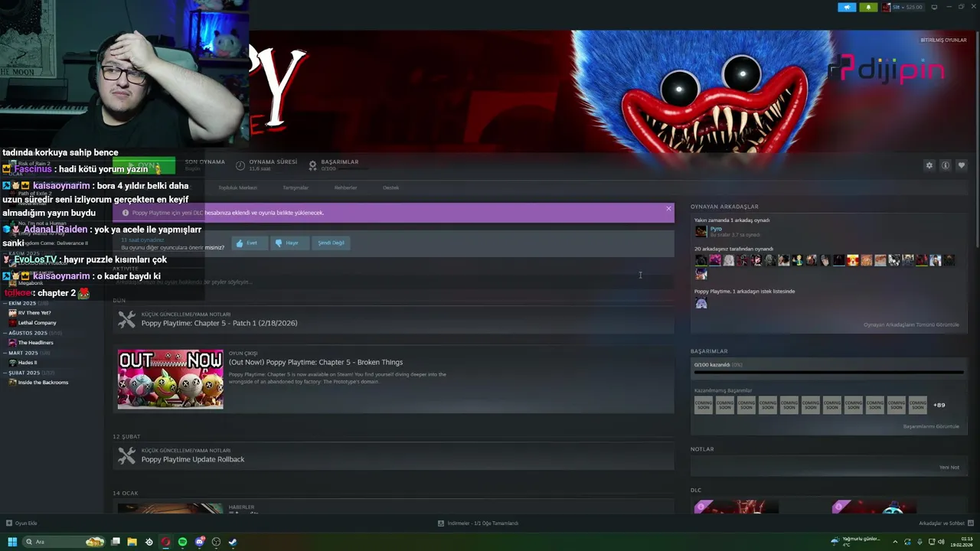Click the first DLC thumbnail
The height and width of the screenshot is (551, 980).
coord(736,507)
